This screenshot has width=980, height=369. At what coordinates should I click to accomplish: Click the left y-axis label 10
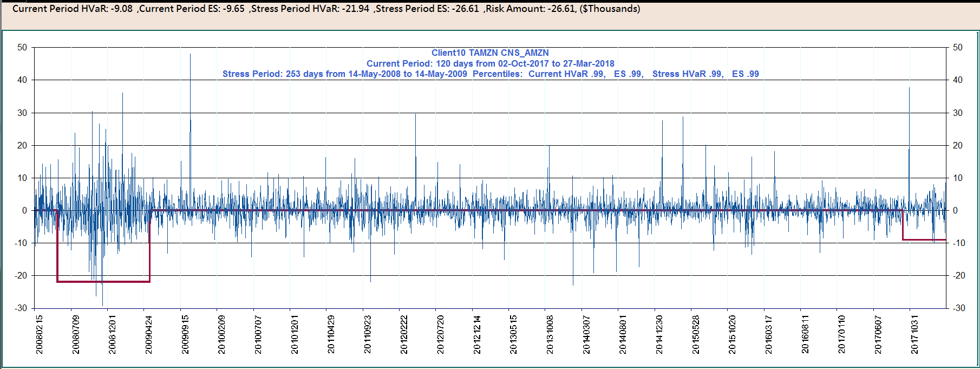click(22, 178)
